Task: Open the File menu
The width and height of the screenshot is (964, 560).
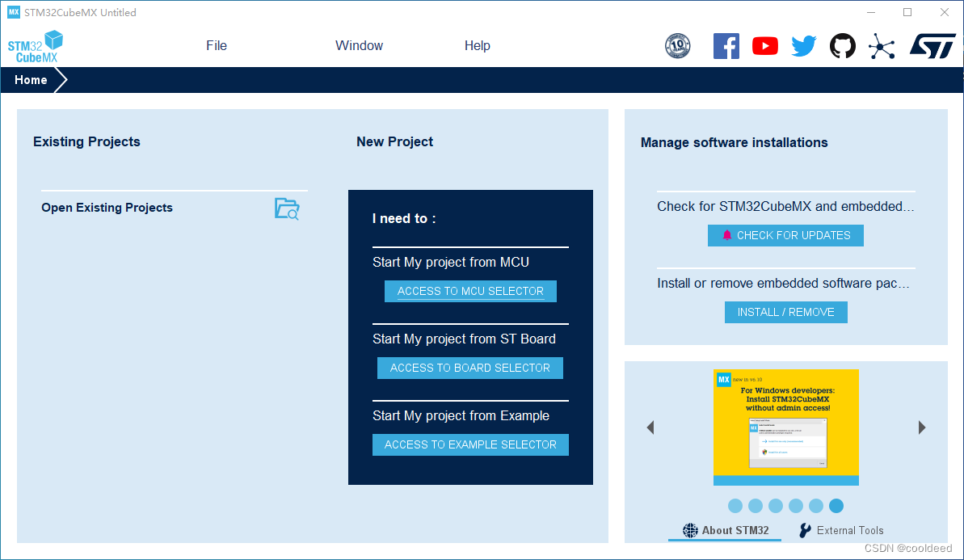Action: (x=217, y=45)
